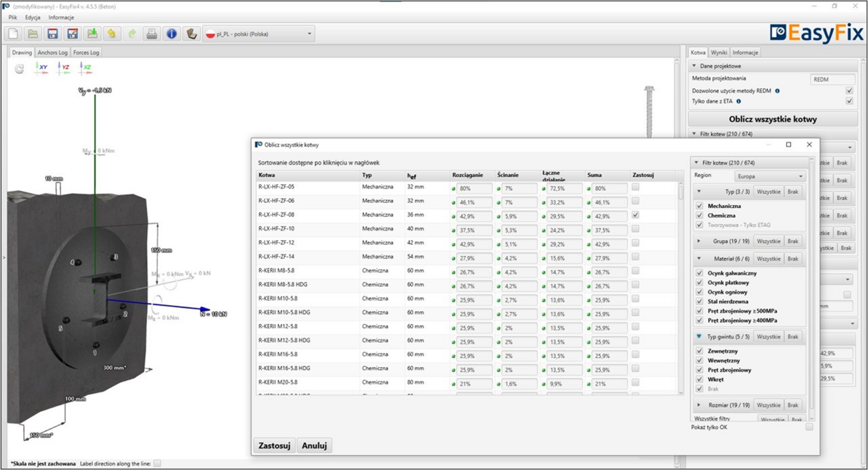Viewport: 868px width, 470px height.
Task: Open Region Europa dropdown in dialog
Action: pos(771,176)
